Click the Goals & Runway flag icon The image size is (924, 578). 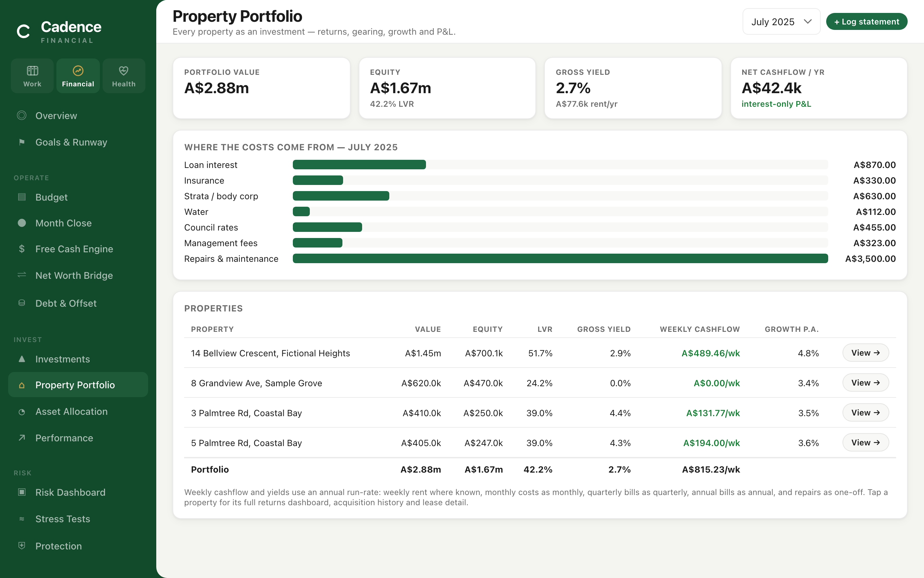(x=22, y=142)
